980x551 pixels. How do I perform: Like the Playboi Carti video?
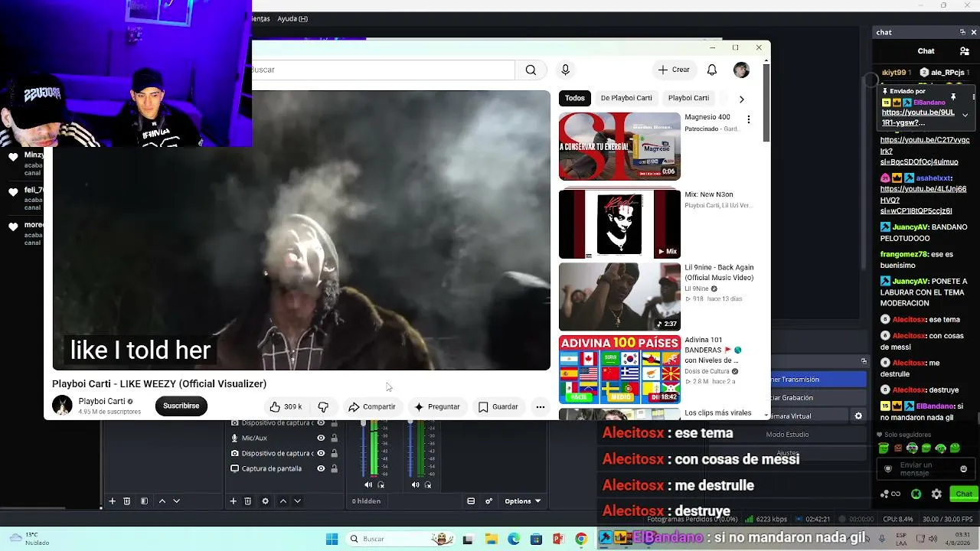tap(286, 407)
